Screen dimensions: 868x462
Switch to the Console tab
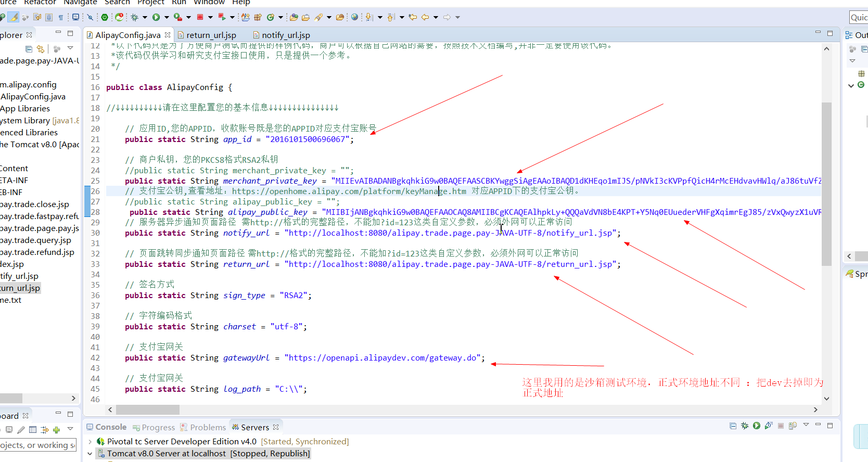point(107,427)
